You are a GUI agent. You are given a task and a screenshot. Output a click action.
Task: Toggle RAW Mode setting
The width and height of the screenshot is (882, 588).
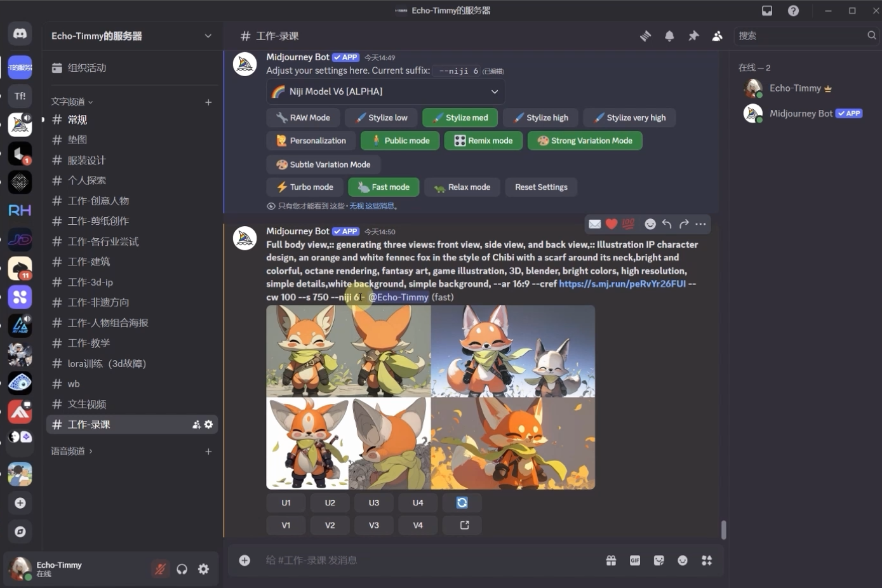(x=303, y=117)
